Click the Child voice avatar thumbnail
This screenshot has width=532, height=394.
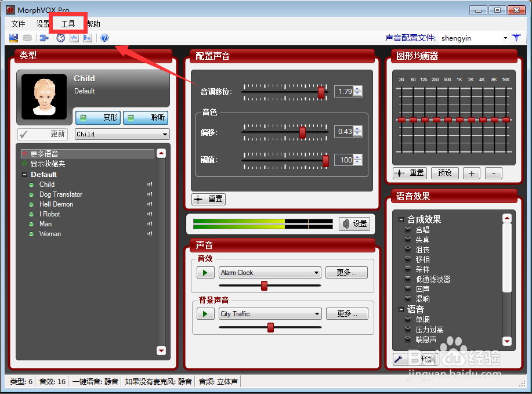44,97
